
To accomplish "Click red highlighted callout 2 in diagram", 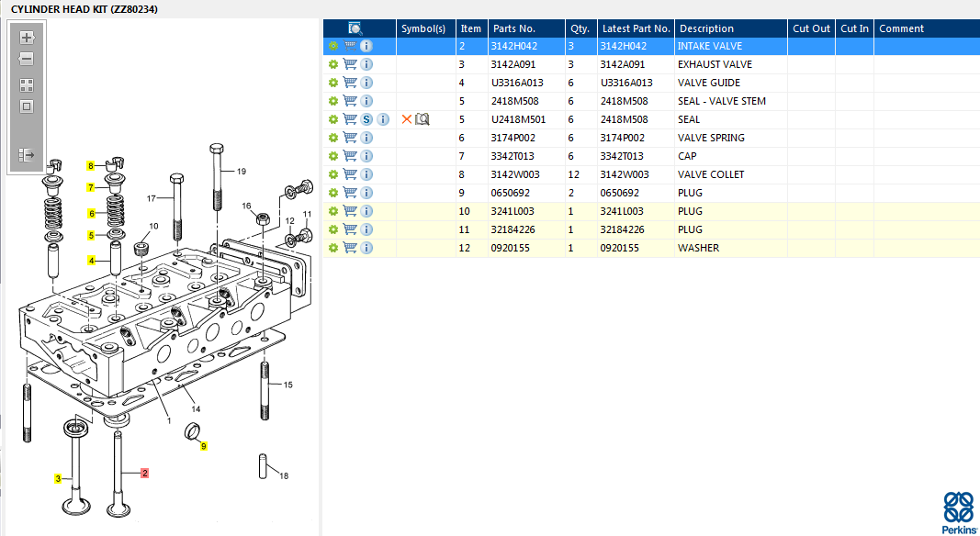I will [x=144, y=474].
